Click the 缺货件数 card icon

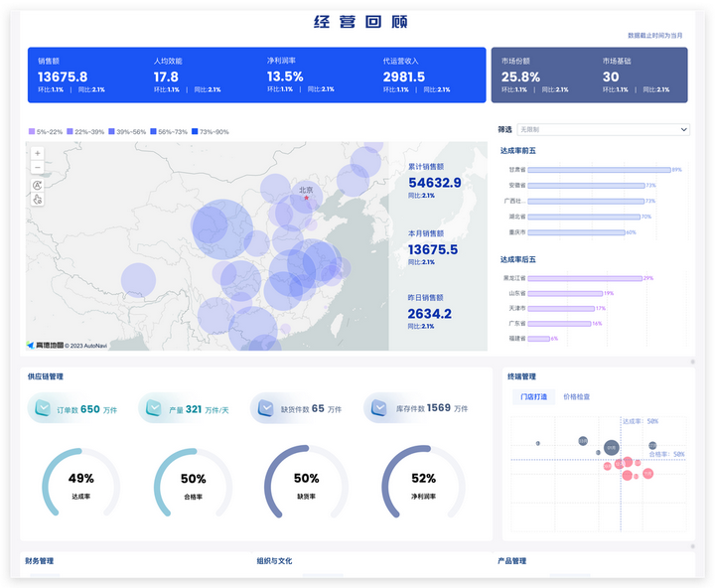[266, 408]
